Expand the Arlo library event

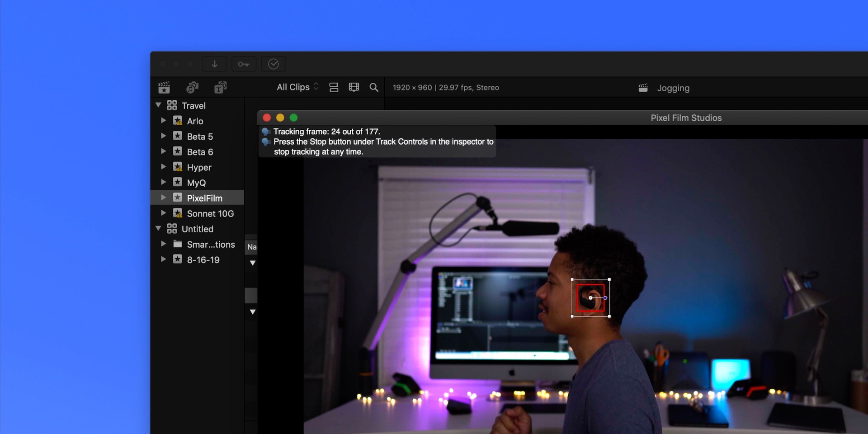tap(163, 120)
